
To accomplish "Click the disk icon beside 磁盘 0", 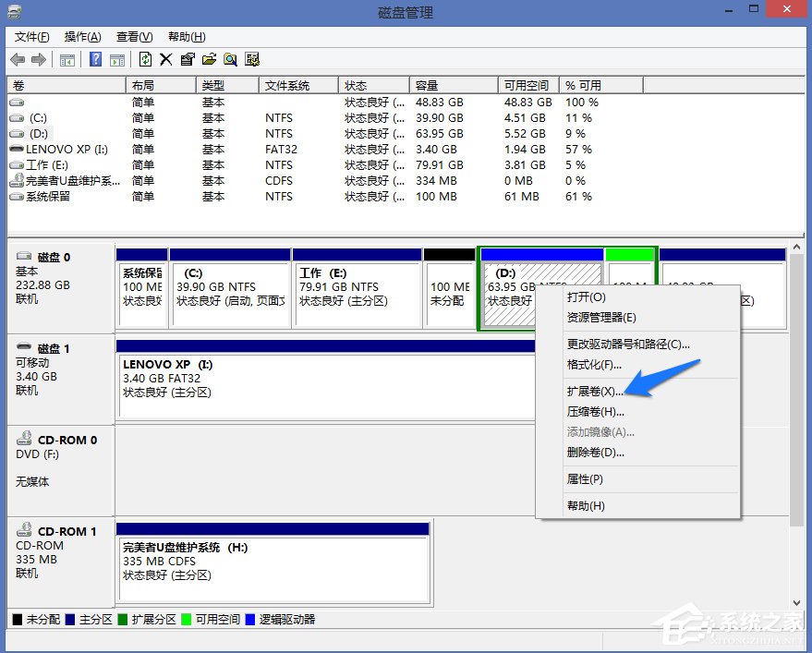I will pos(24,257).
